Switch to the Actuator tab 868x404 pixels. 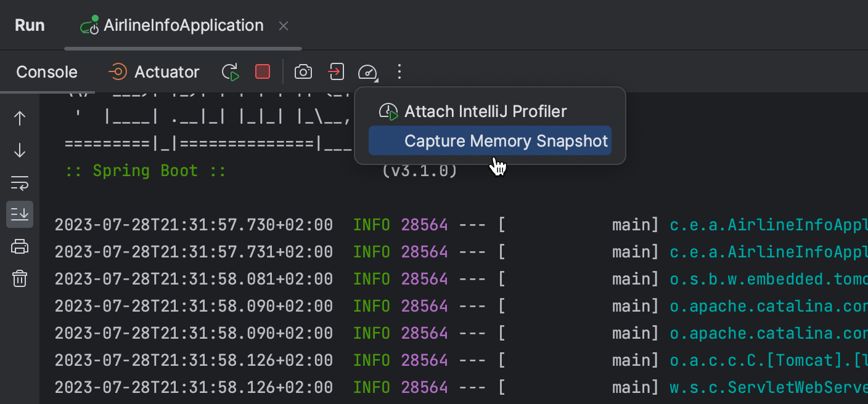(x=154, y=71)
